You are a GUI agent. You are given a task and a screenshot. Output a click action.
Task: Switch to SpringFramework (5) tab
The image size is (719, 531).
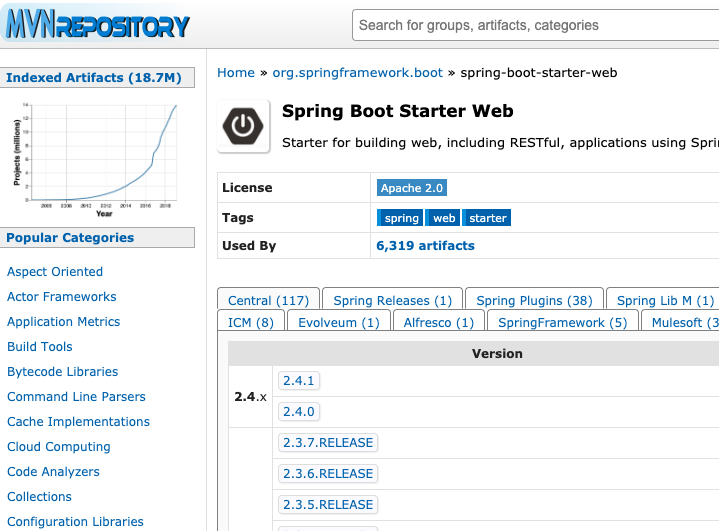coord(563,322)
